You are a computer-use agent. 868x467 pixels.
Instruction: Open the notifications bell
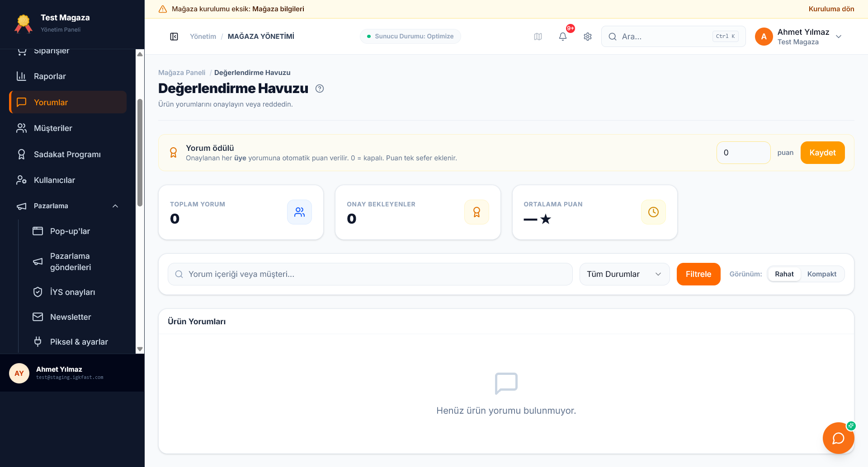pos(563,37)
